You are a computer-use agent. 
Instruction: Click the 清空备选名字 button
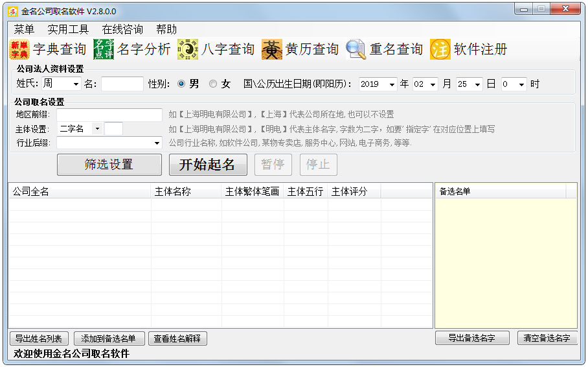tap(547, 338)
